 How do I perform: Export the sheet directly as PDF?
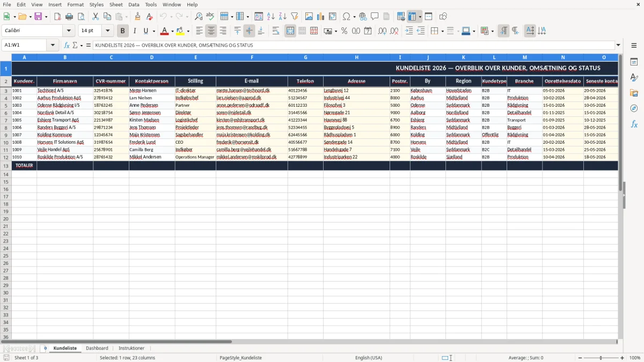57,17
